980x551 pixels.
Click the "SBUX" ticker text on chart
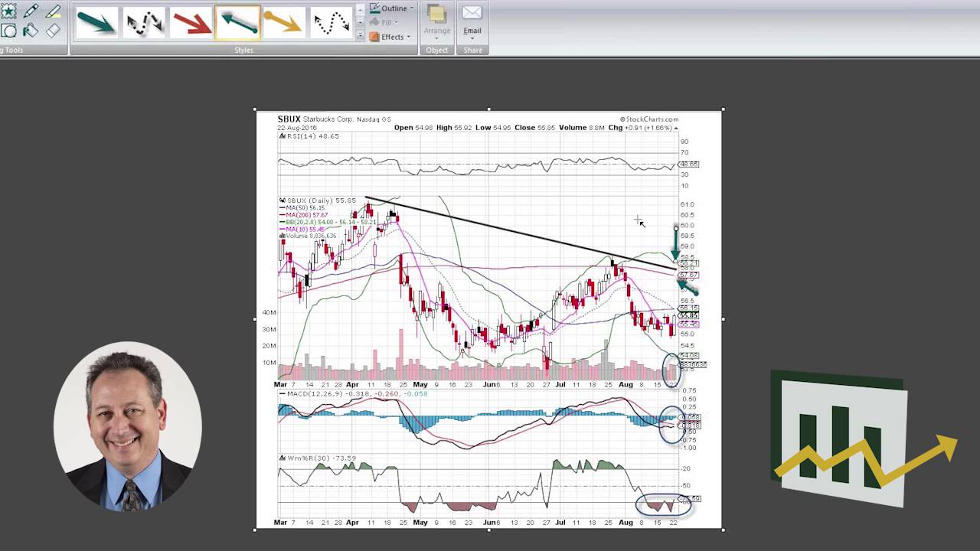(x=289, y=119)
